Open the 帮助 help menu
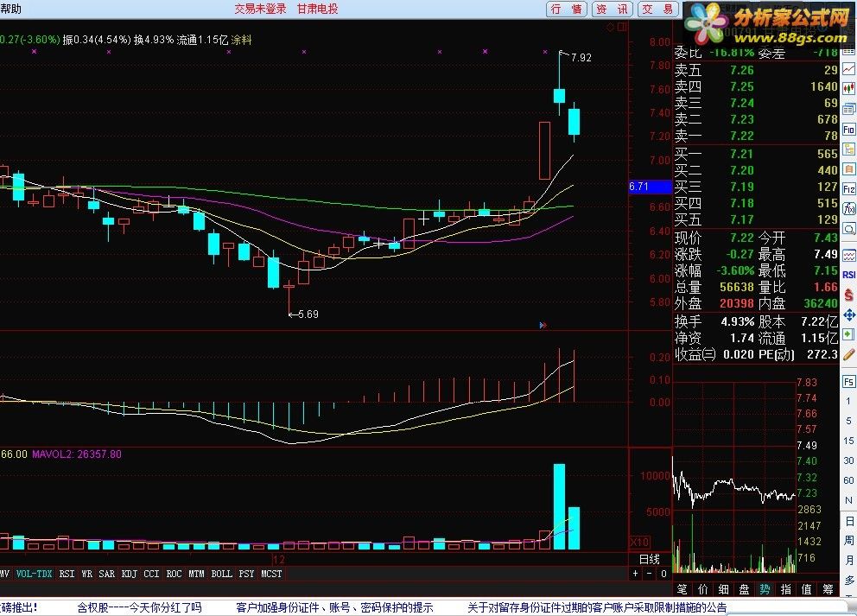This screenshot has width=857, height=616. [x=11, y=9]
